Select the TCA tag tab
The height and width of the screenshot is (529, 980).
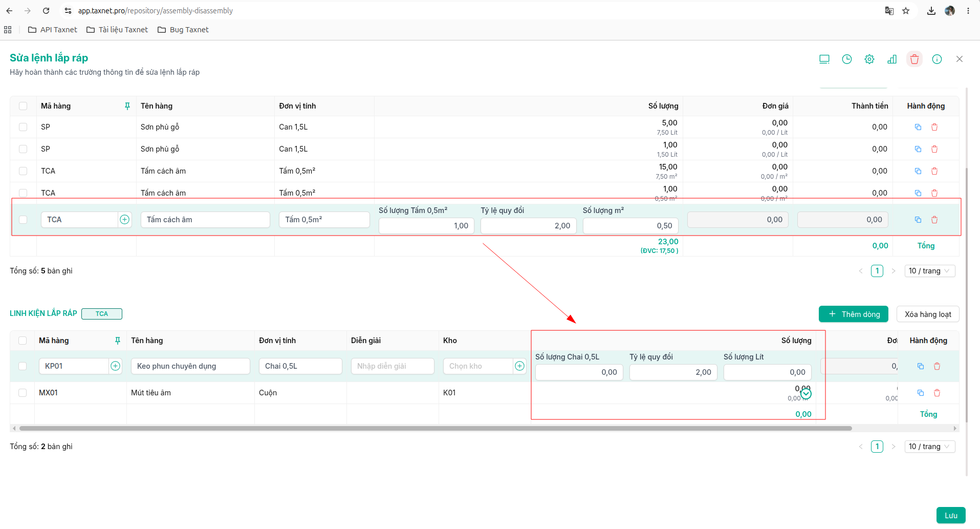tap(102, 314)
